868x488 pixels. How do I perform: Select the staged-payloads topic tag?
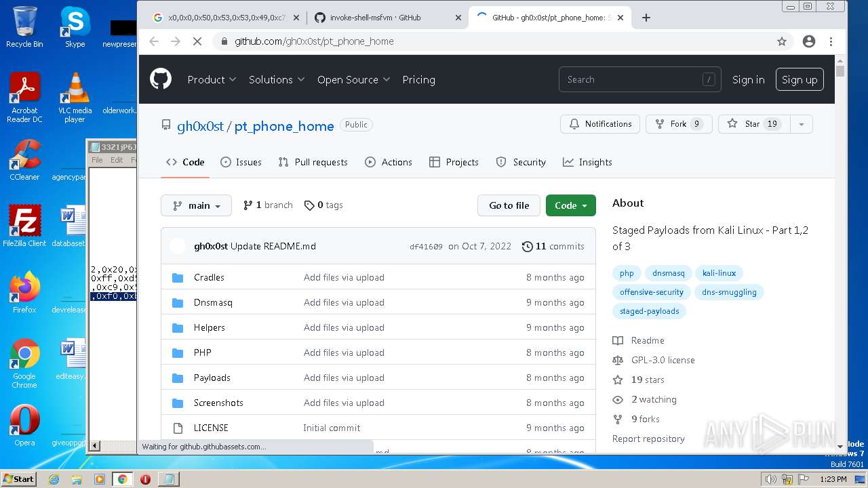[x=649, y=311]
